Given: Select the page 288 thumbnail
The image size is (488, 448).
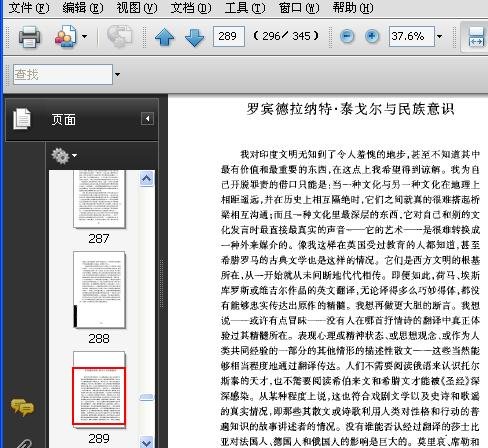Looking at the screenshot, I should (99, 290).
